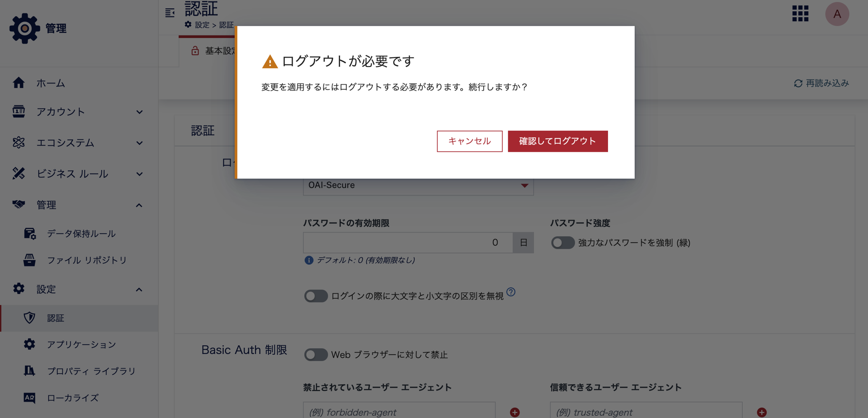This screenshot has height=418, width=868.
Task: Click the avatar circle labeled A
Action: click(x=837, y=14)
